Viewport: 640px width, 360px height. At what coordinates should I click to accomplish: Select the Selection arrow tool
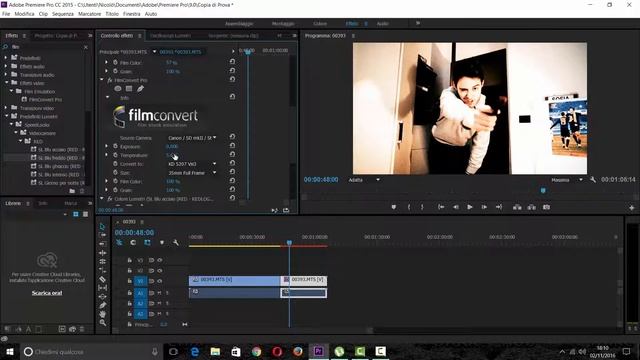[102, 227]
